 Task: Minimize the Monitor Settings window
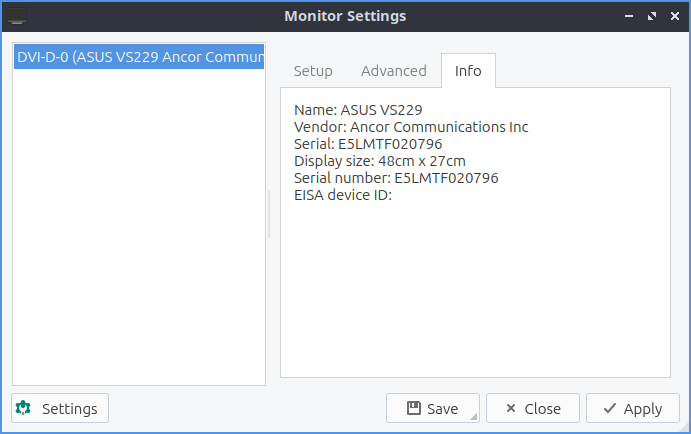point(630,17)
